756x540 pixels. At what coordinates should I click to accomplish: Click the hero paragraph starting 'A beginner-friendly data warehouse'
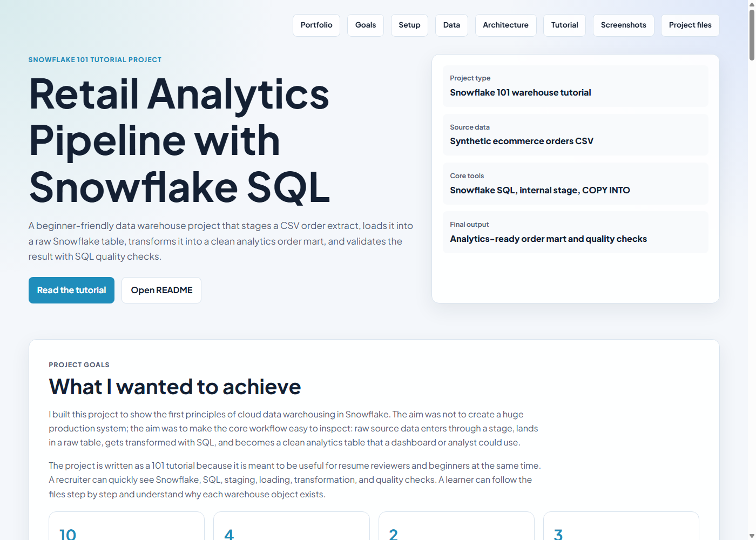pyautogui.click(x=221, y=241)
